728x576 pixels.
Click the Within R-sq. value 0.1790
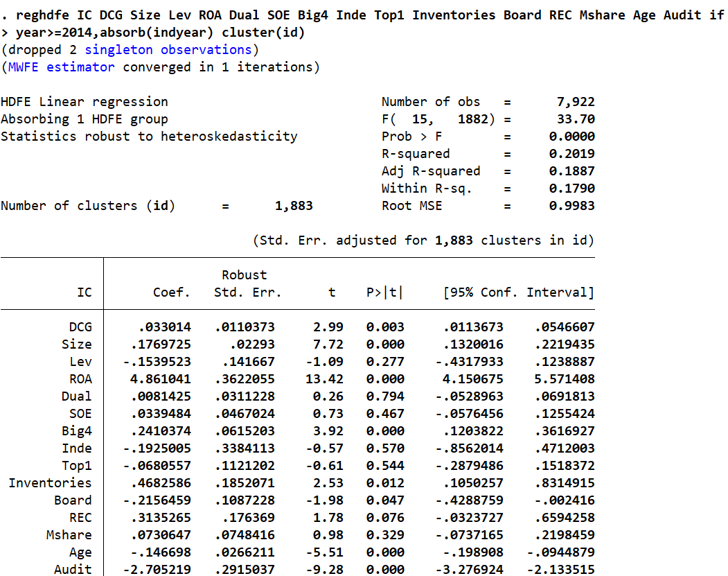point(571,189)
